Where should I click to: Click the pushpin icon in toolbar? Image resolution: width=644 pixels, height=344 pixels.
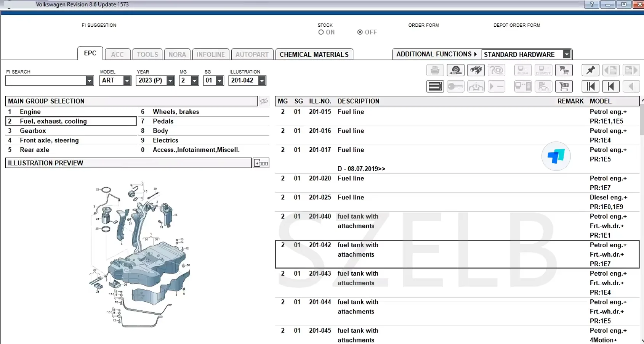point(590,71)
